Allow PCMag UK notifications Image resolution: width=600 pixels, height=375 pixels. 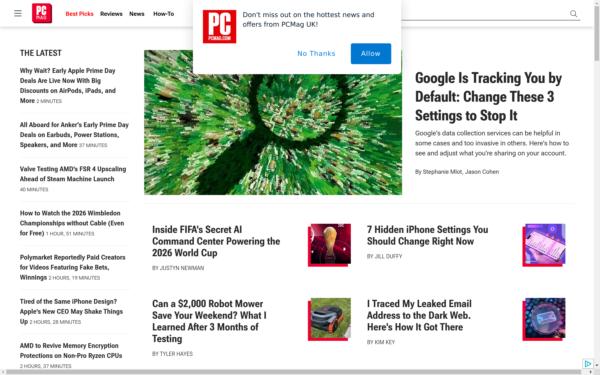pyautogui.click(x=371, y=54)
